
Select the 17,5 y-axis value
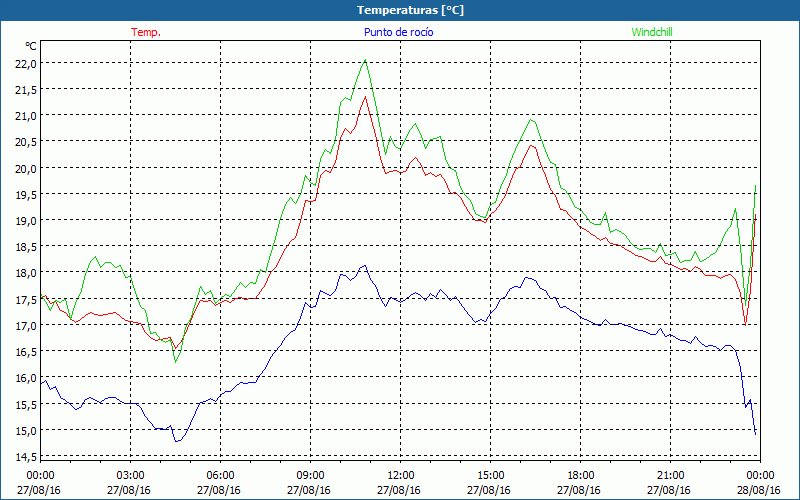point(26,299)
